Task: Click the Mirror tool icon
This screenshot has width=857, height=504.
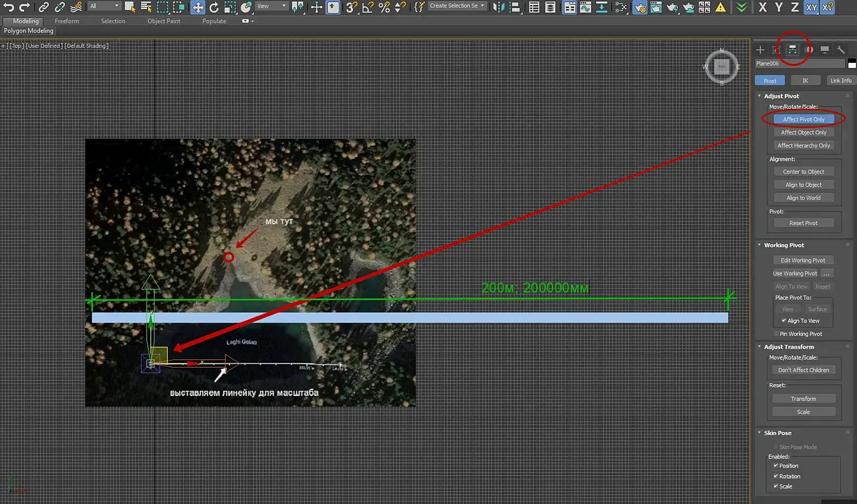Action: pyautogui.click(x=499, y=7)
